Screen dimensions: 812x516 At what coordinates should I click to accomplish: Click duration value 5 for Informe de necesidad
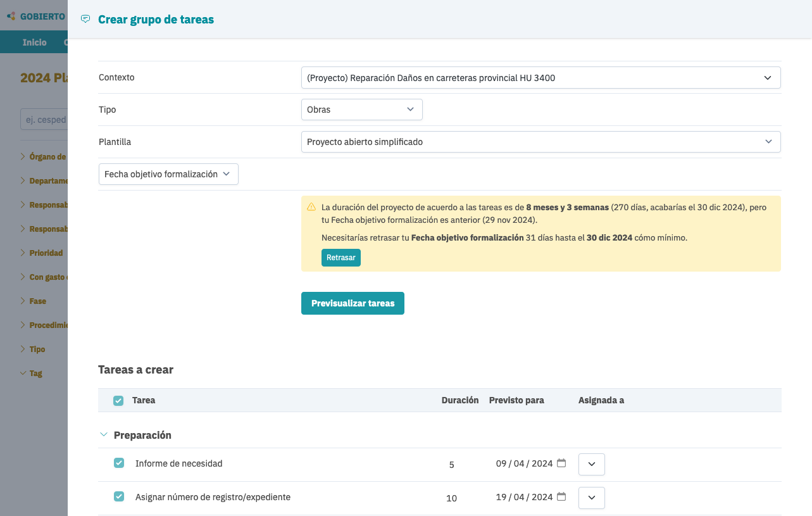(451, 465)
